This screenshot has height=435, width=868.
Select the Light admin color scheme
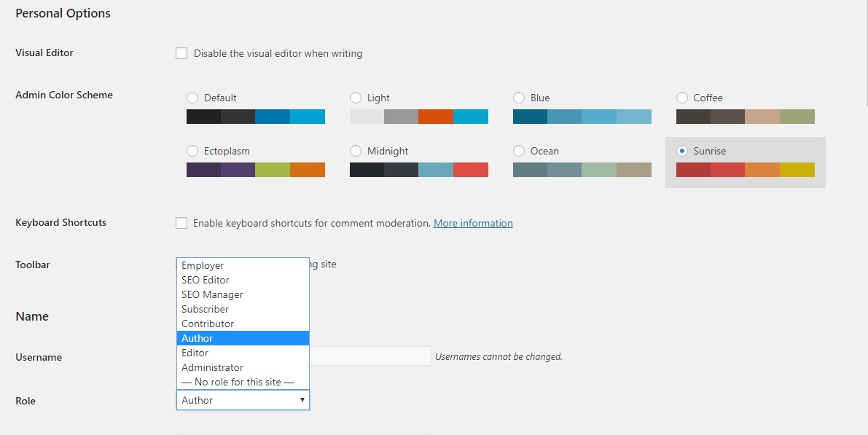point(356,97)
